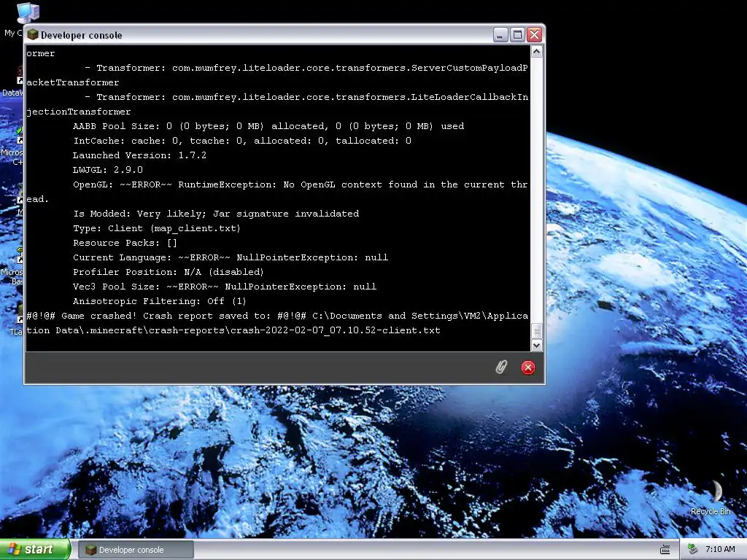The image size is (747, 560).
Task: Click the 'AABB Pool Size' line
Action: (268, 126)
